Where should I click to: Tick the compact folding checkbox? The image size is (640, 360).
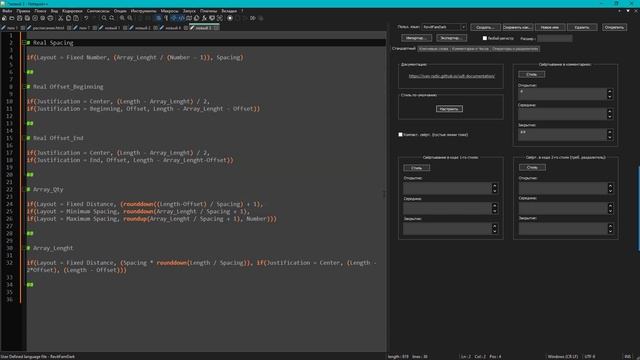(400, 134)
